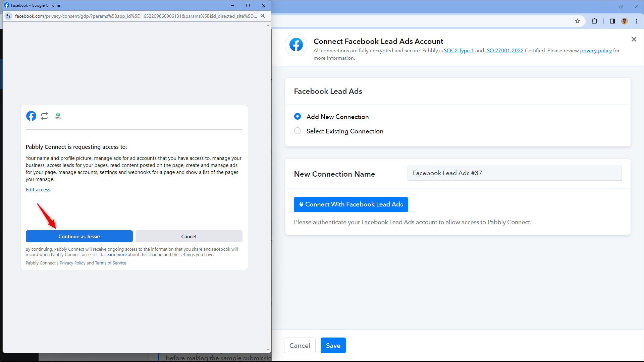Close the Connect Facebook Lead Ads panel

pos(634,39)
